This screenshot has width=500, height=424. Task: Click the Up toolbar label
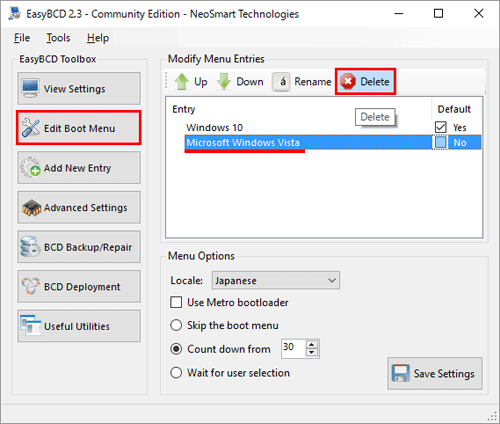(x=201, y=82)
